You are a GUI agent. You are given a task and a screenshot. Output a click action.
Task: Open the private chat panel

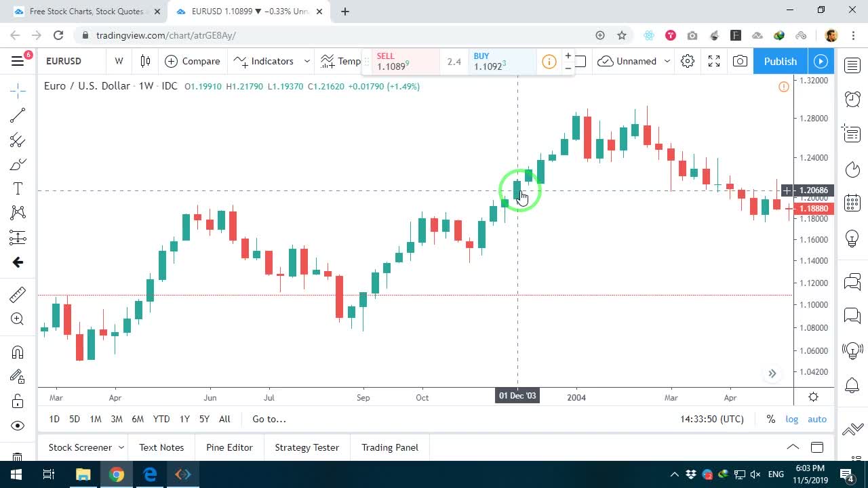(852, 315)
